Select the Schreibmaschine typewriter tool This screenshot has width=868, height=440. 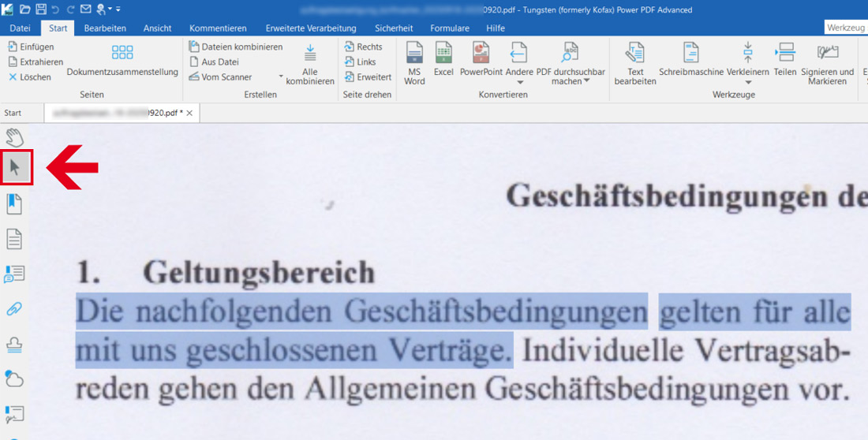tap(690, 59)
